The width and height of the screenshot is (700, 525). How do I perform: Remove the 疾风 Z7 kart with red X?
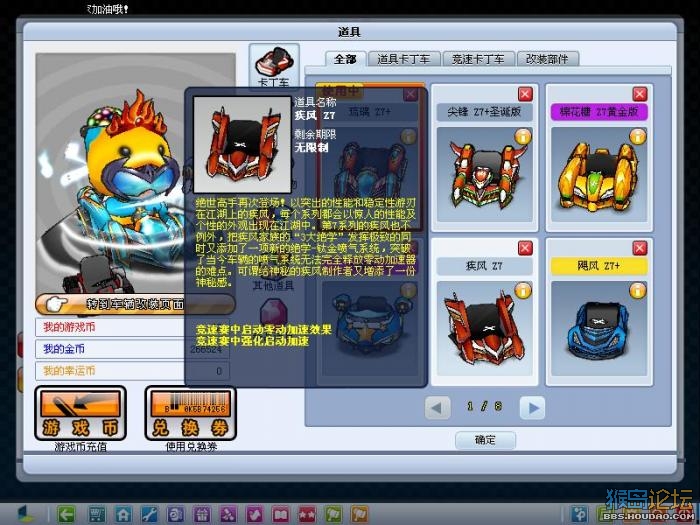point(525,248)
